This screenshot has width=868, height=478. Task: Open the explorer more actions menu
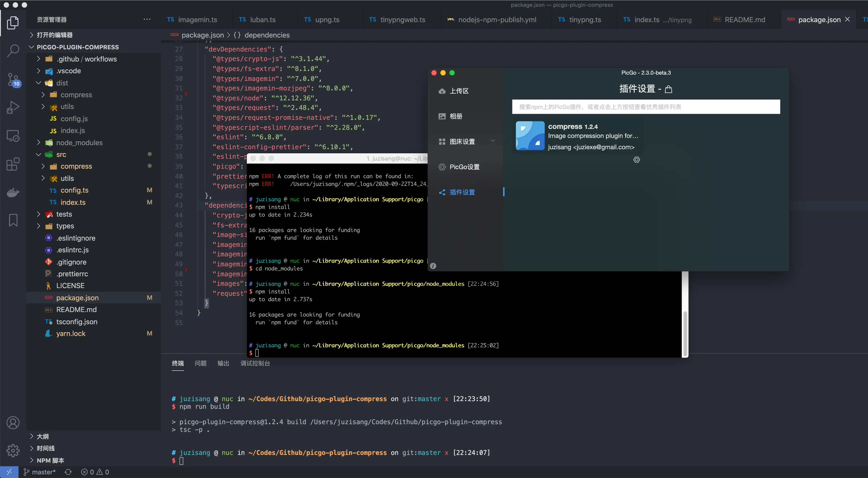(147, 19)
